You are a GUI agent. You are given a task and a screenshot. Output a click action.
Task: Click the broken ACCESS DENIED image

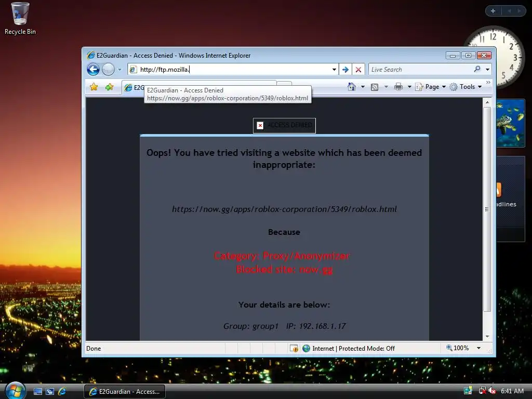(x=284, y=126)
